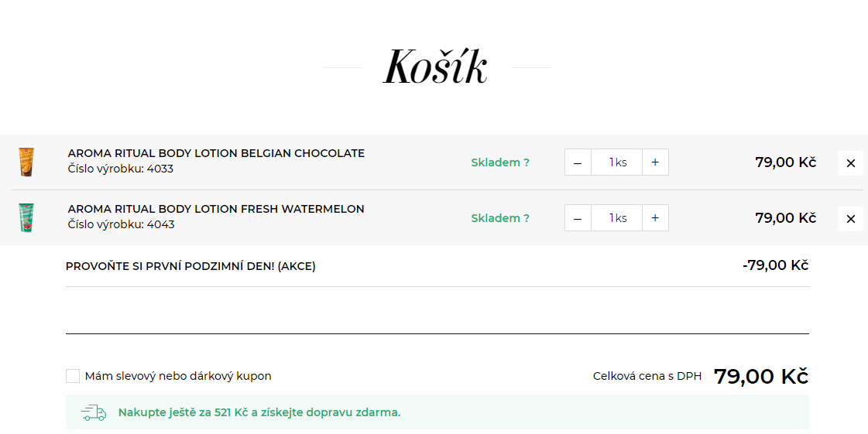
Task: Click the 'Provoňte si první podzimní den' promo row
Action: point(190,266)
